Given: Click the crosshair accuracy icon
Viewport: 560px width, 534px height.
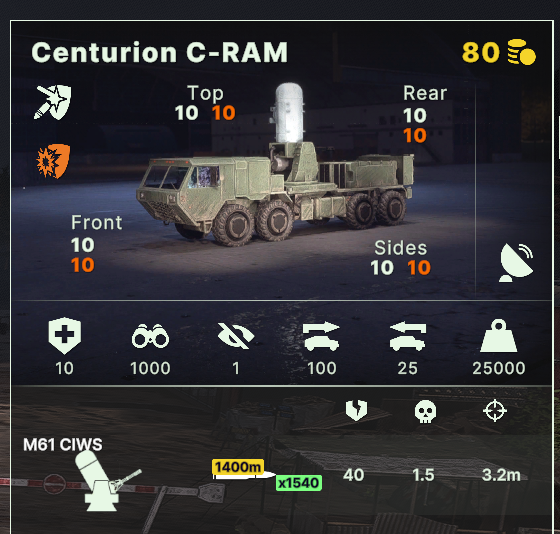Looking at the screenshot, I should (495, 411).
